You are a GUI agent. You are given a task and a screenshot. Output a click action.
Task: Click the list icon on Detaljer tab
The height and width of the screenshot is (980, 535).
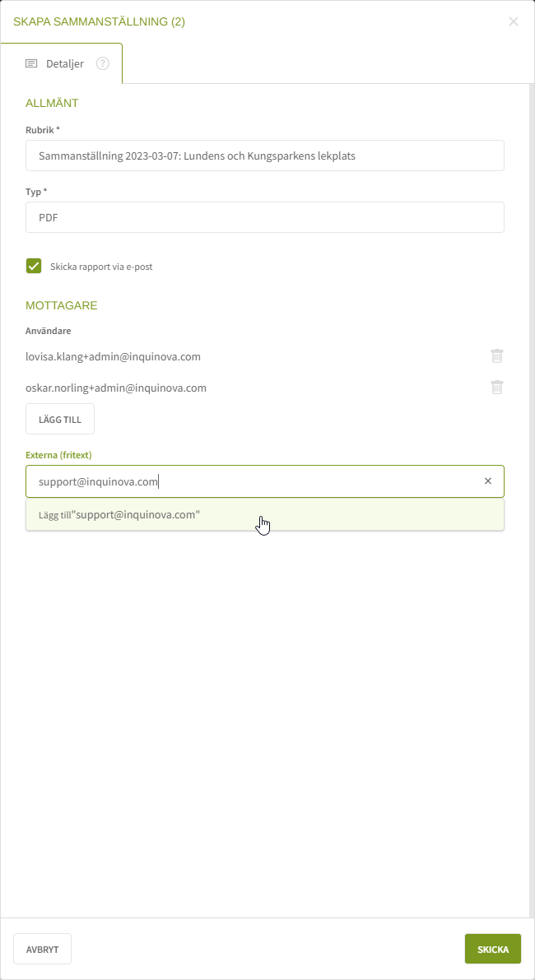click(x=31, y=63)
